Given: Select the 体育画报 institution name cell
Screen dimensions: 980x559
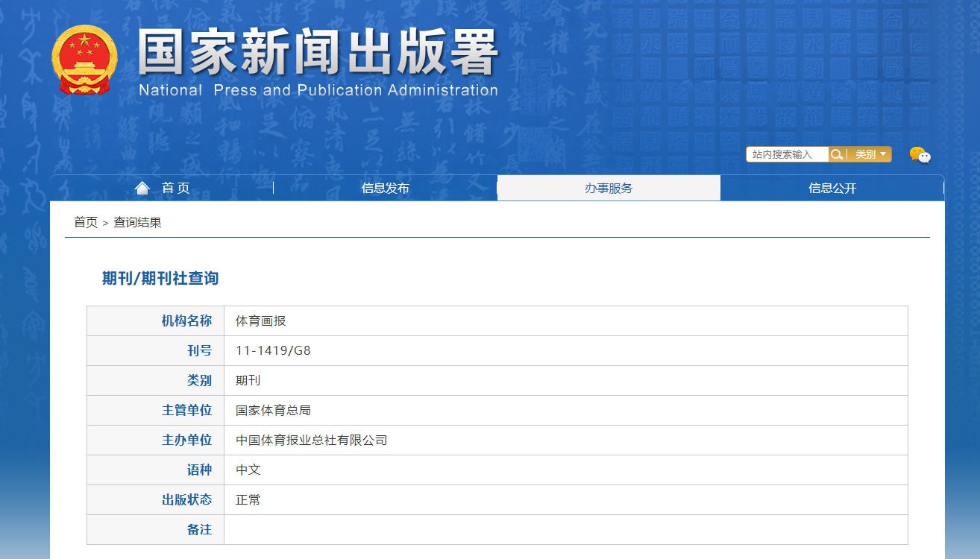Looking at the screenshot, I should tap(261, 321).
